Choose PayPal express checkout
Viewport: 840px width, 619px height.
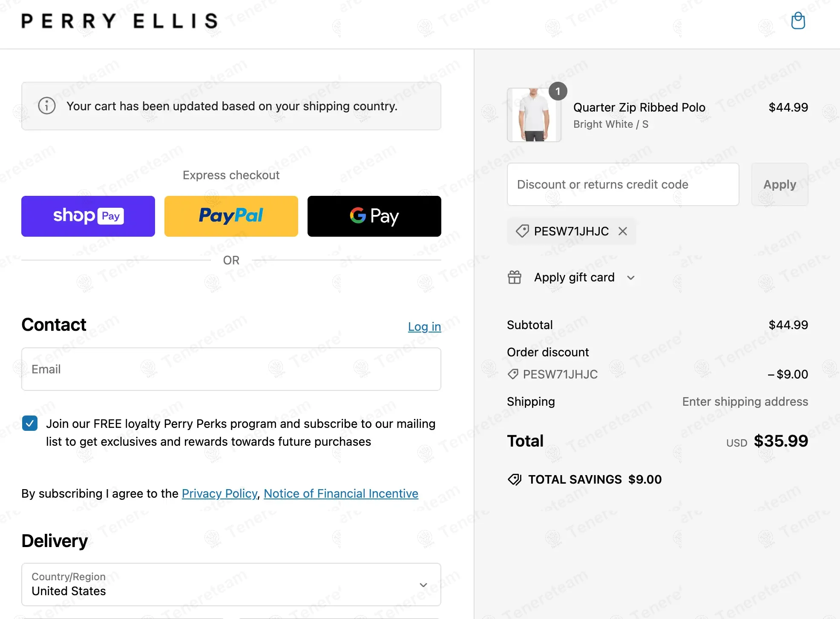[231, 216]
